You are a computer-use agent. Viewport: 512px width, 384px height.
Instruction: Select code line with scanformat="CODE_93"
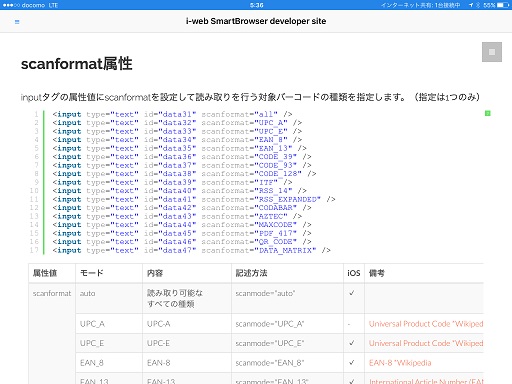[x=182, y=165]
